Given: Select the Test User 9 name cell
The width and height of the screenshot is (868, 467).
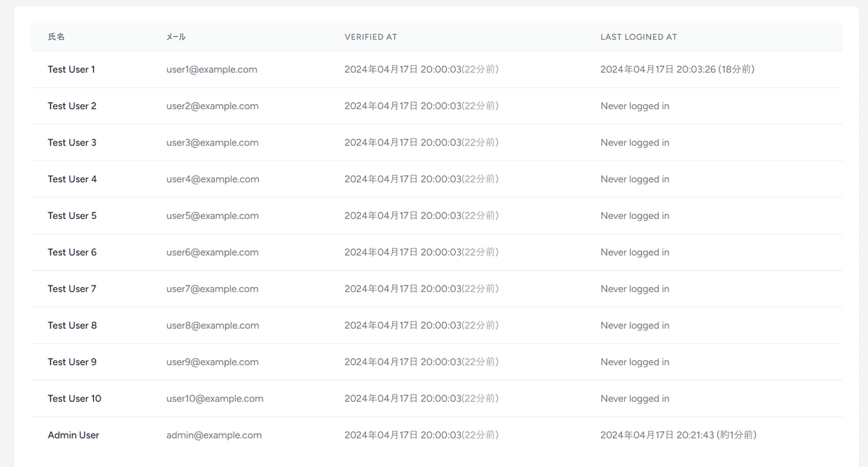Looking at the screenshot, I should point(72,361).
